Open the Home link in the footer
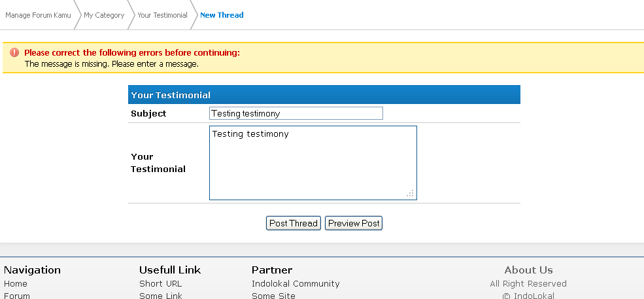The image size is (644, 299). click(x=16, y=284)
